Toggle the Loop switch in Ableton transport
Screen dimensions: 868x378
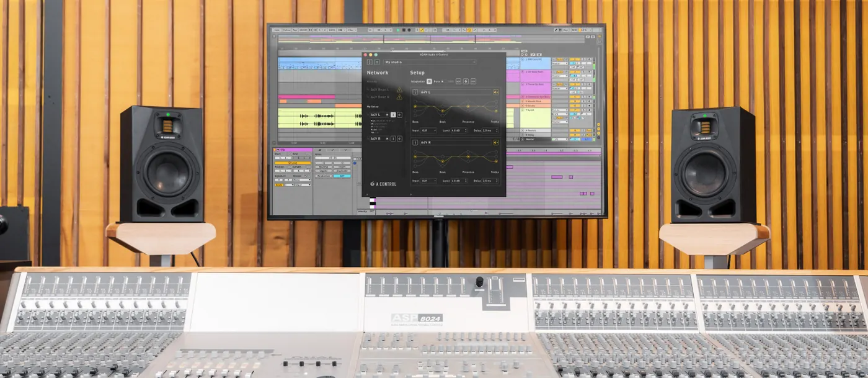pyautogui.click(x=469, y=30)
